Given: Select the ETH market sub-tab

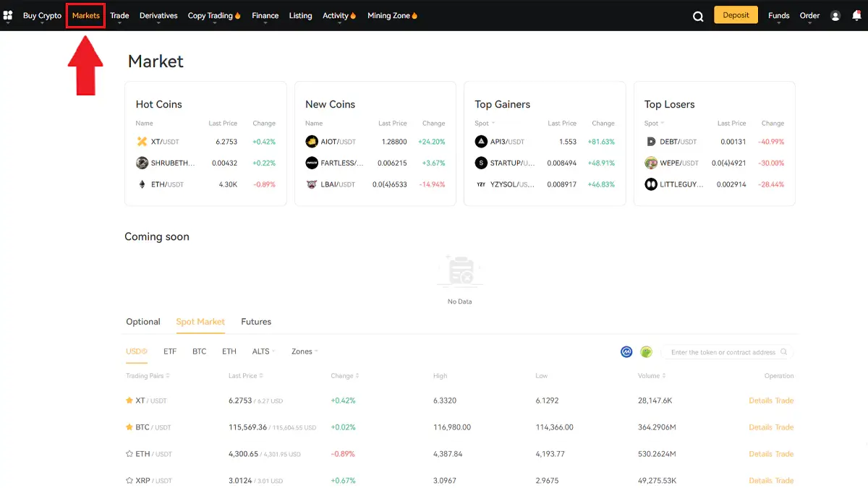Looking at the screenshot, I should (x=229, y=351).
